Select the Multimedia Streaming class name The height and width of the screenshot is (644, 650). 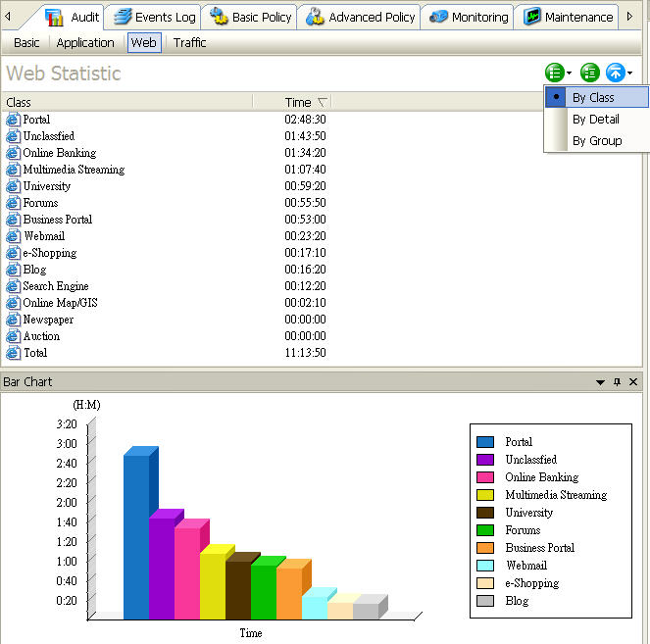coord(74,169)
